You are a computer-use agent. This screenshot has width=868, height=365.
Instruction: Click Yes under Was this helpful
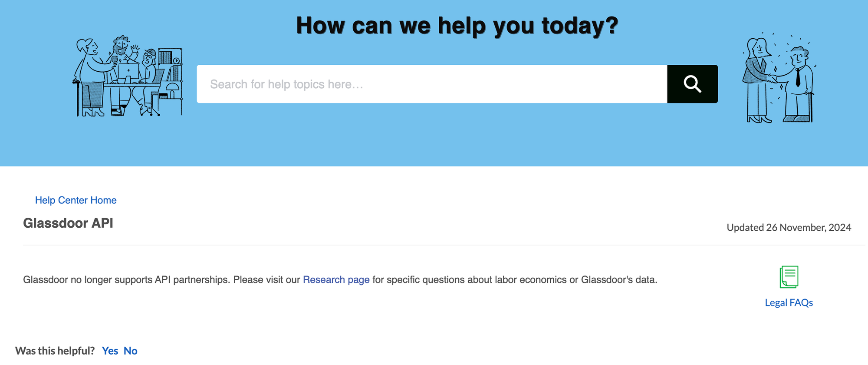(x=111, y=351)
